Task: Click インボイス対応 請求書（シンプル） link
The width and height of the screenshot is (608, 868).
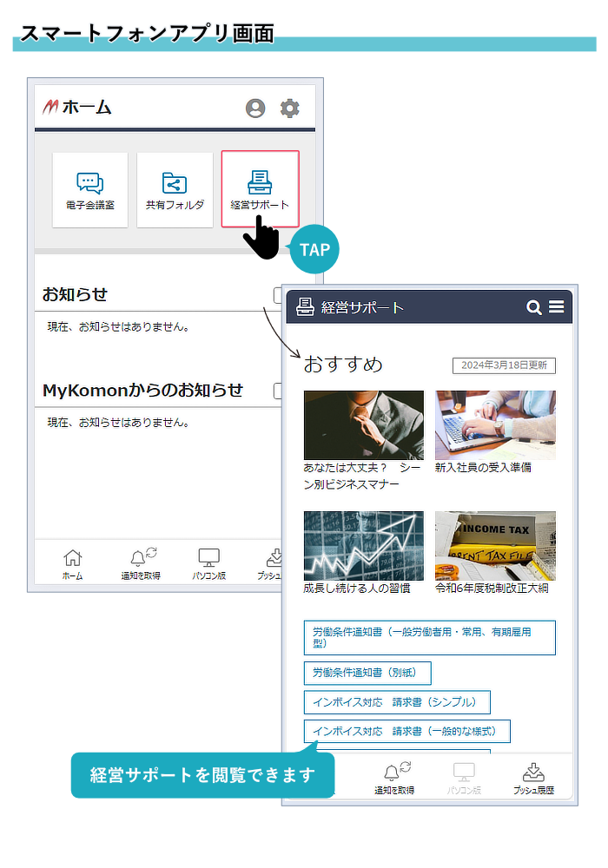Action: point(396,702)
